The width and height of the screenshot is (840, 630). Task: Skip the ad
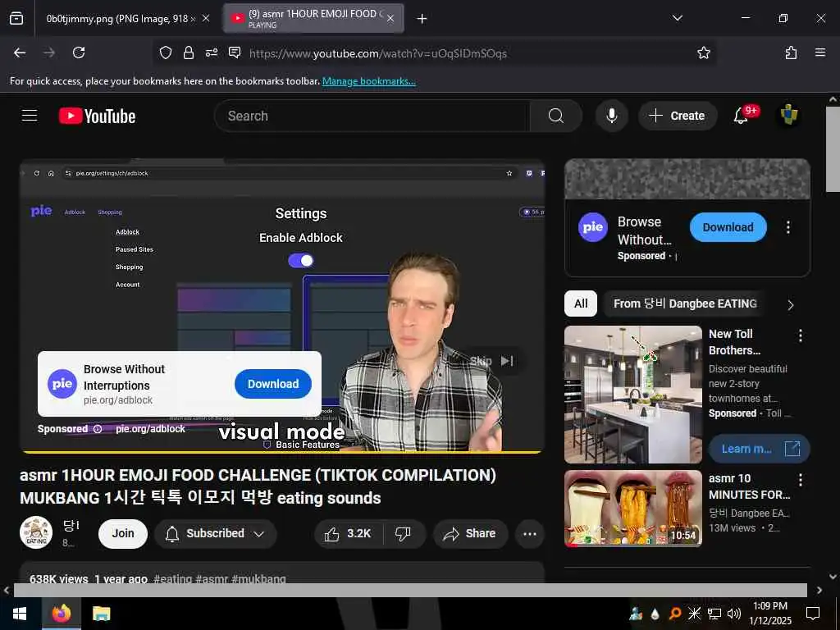(492, 361)
